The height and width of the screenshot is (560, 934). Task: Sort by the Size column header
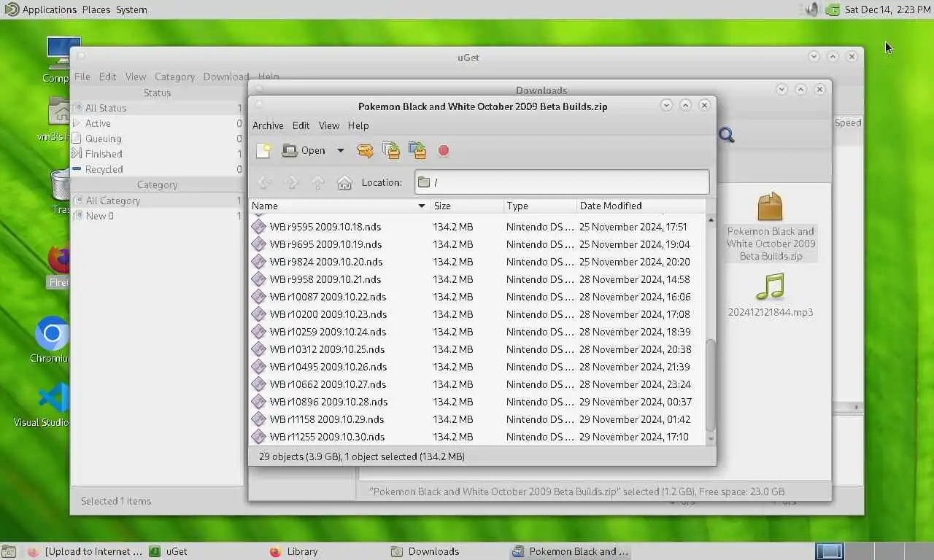tap(467, 206)
